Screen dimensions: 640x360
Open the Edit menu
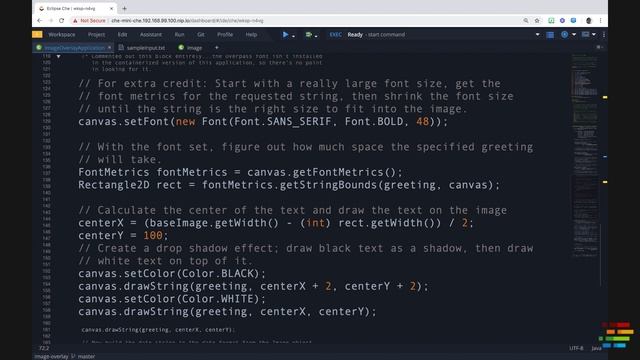pyautogui.click(x=122, y=35)
